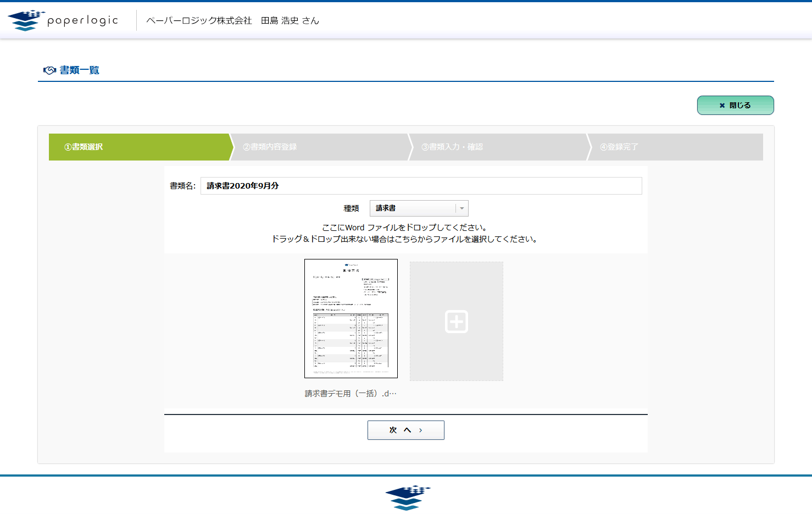Click the file selection instruction text
This screenshot has width=812, height=514.
pyautogui.click(x=405, y=239)
